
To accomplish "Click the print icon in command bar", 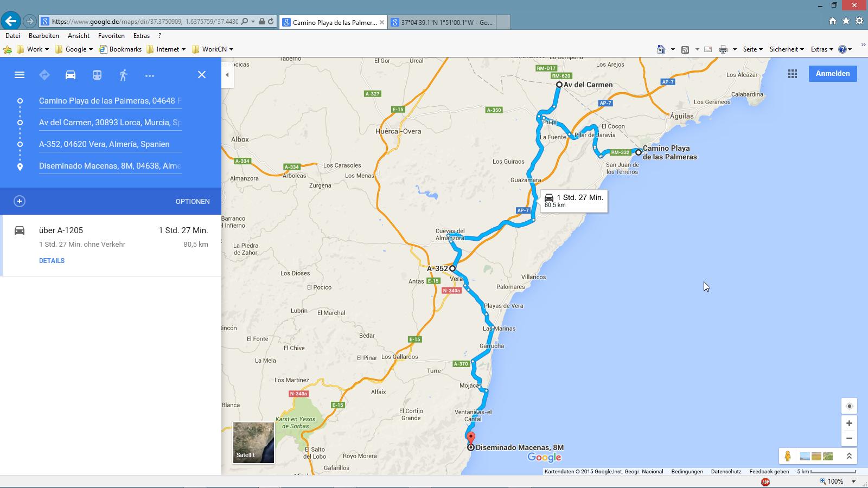I will tap(723, 49).
